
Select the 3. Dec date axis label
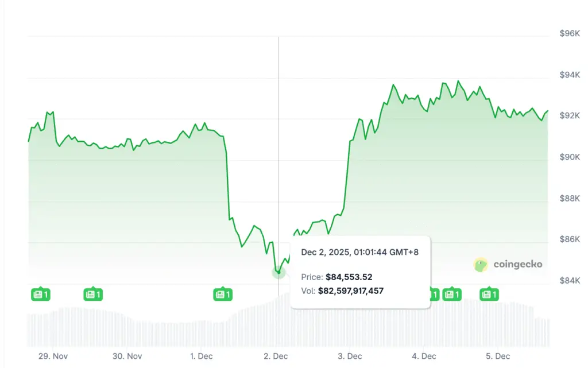(x=350, y=356)
